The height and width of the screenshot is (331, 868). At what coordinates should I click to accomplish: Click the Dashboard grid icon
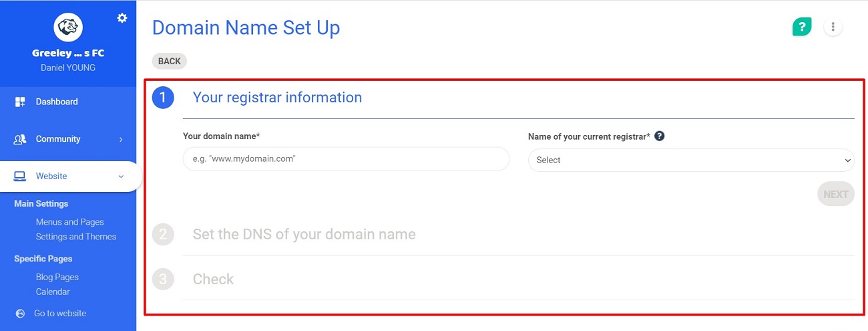(x=20, y=102)
